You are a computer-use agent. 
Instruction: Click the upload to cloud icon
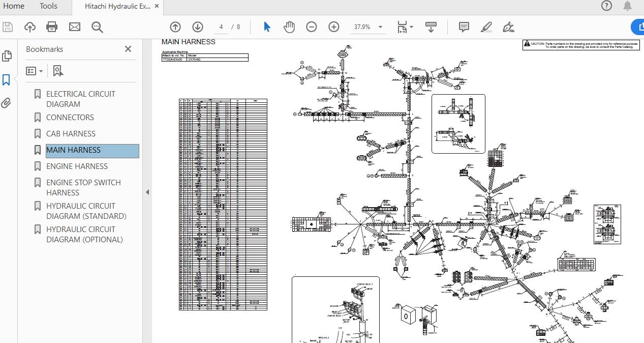(x=30, y=27)
